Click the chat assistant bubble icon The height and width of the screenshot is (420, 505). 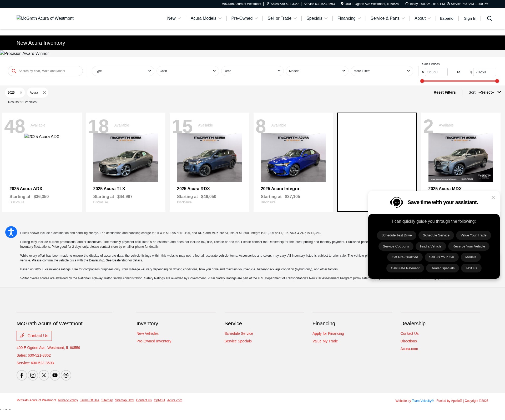(x=396, y=203)
